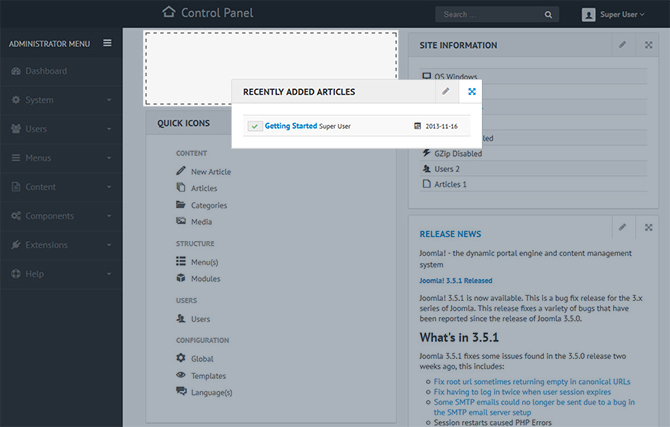
Task: Click the Templates link text
Action: (209, 376)
